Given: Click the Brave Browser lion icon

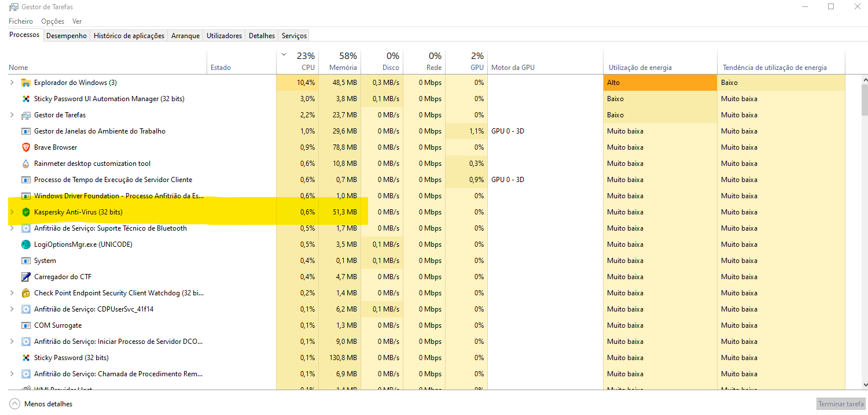Looking at the screenshot, I should [25, 147].
